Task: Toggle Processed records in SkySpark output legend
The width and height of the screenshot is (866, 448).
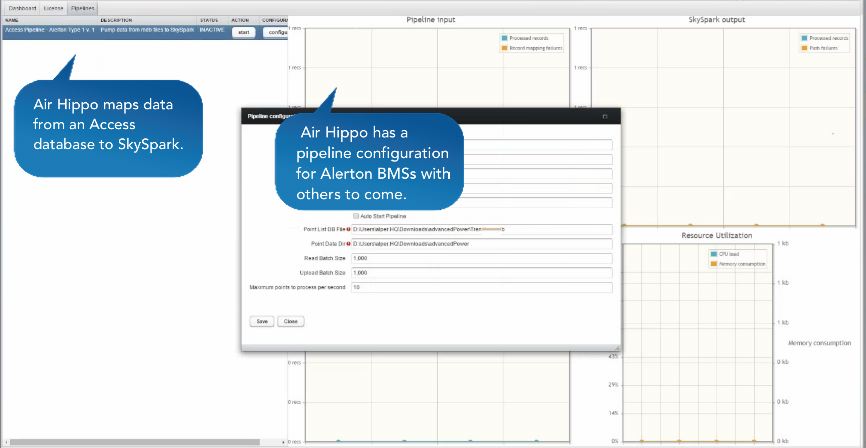Action: pyautogui.click(x=825, y=38)
